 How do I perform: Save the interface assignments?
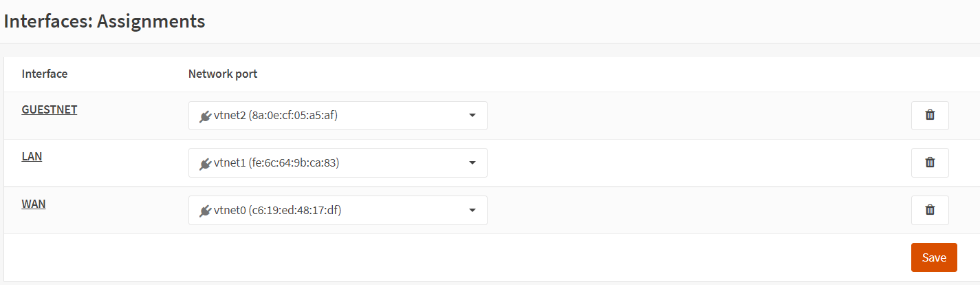tap(934, 257)
